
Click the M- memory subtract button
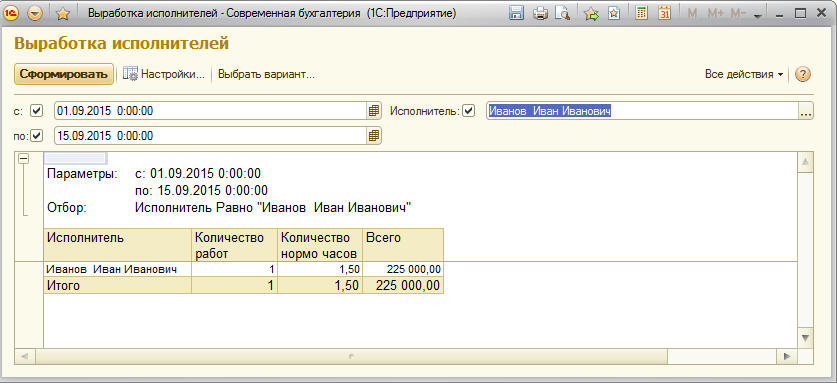pyautogui.click(x=738, y=14)
